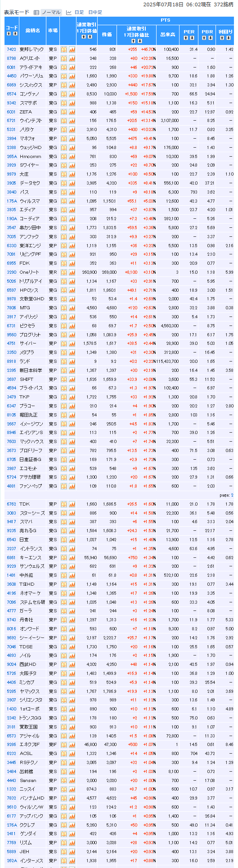Open the news book icon for 東邦レマック
The height and width of the screenshot is (868, 238).
[x=64, y=50]
